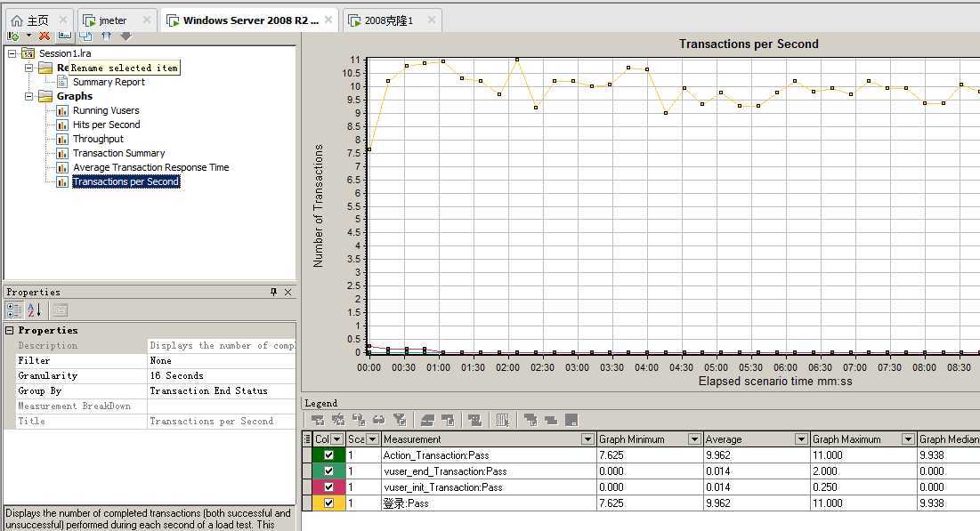Select Running Vusers graph in tree
This screenshot has width=980, height=531.
[106, 110]
